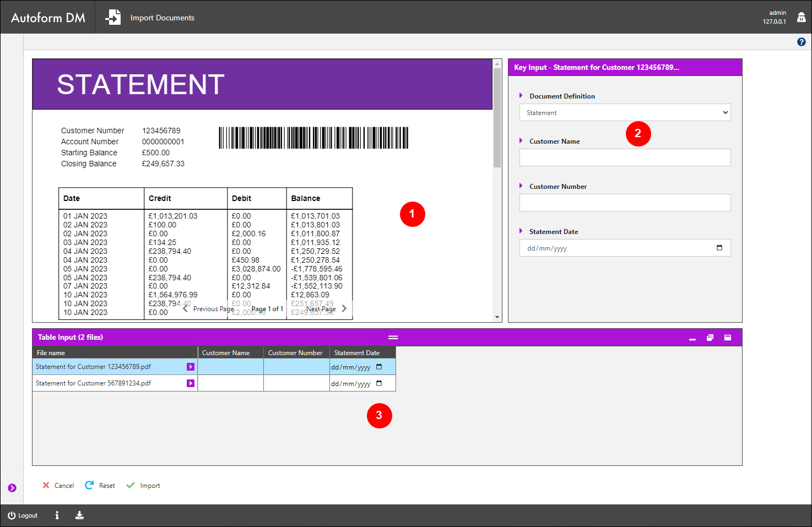Click Logout in the footer
The width and height of the screenshot is (812, 527).
click(x=23, y=515)
